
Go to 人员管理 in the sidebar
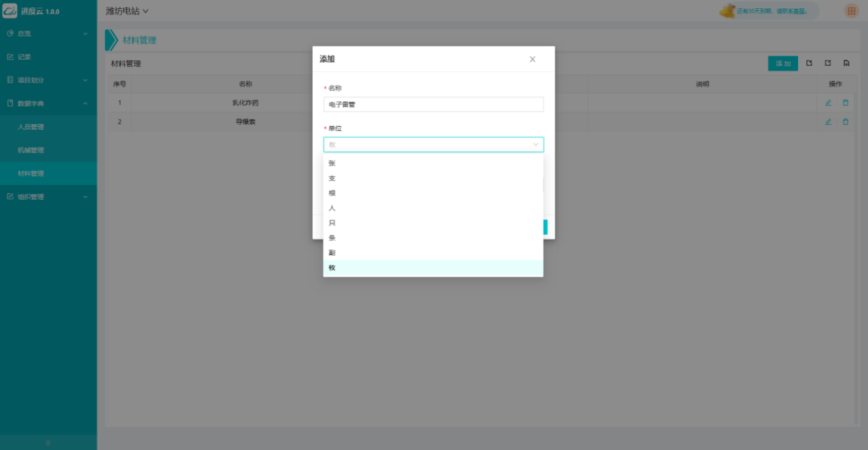31,127
